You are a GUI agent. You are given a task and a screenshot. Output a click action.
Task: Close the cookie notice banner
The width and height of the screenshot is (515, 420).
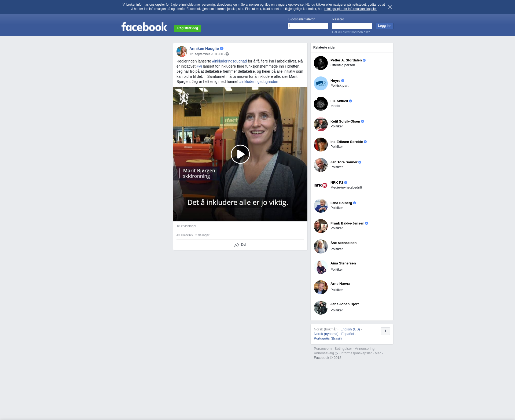(x=389, y=7)
